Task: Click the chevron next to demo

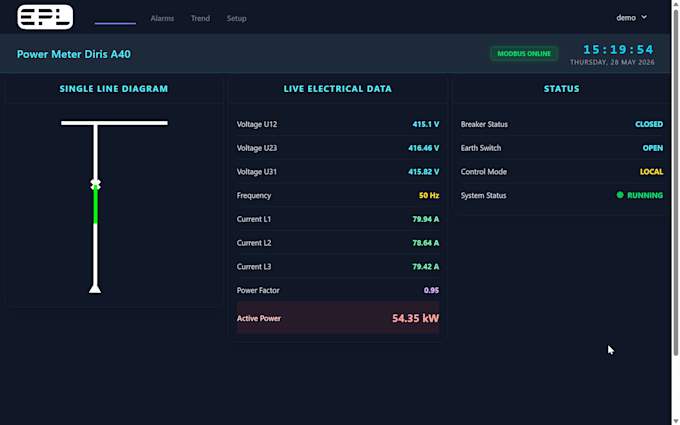Action: pos(644,17)
